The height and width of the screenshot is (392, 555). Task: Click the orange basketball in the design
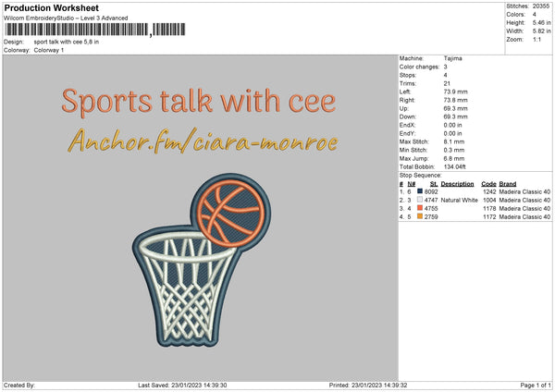230,214
